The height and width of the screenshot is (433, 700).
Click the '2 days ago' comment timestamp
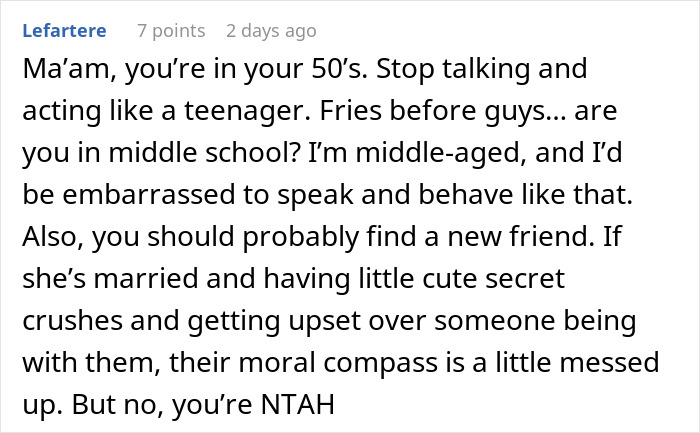coord(271,31)
